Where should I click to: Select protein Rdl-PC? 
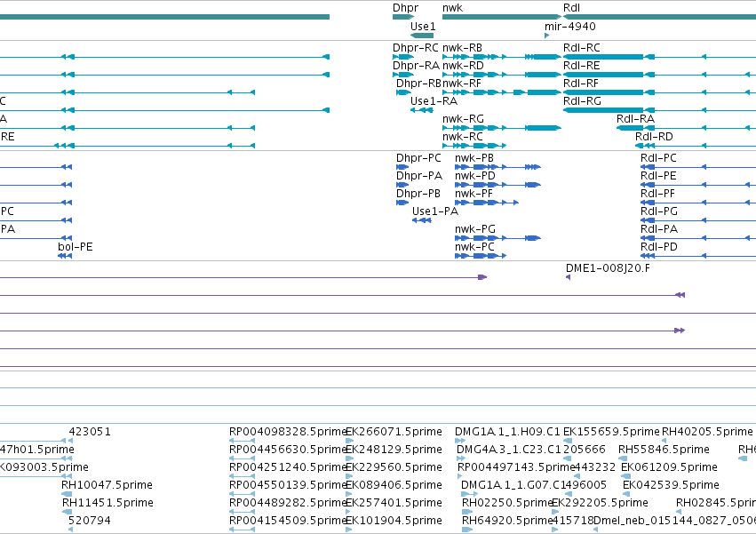pyautogui.click(x=698, y=167)
